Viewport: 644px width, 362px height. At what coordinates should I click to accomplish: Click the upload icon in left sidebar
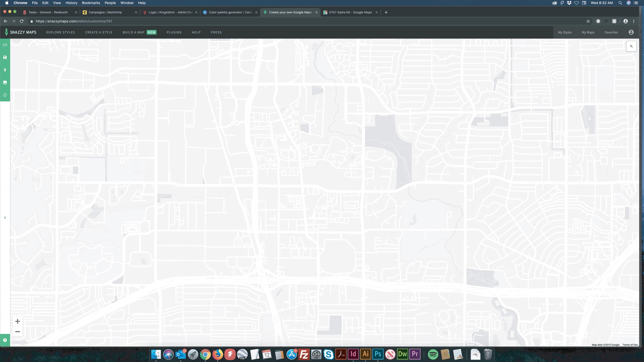pyautogui.click(x=5, y=70)
